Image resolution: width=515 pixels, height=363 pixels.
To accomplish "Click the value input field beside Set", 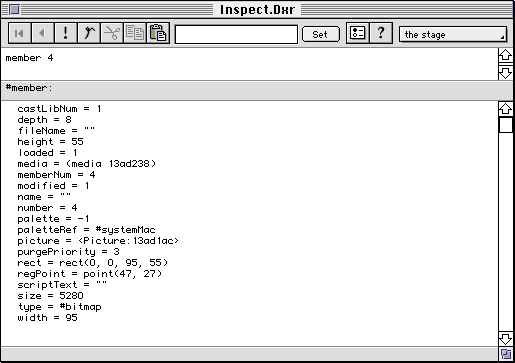I will pyautogui.click(x=236, y=34).
